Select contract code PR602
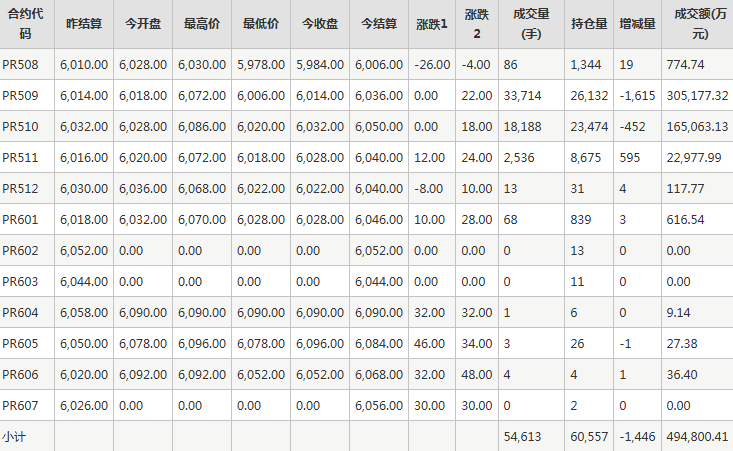 pos(20,251)
